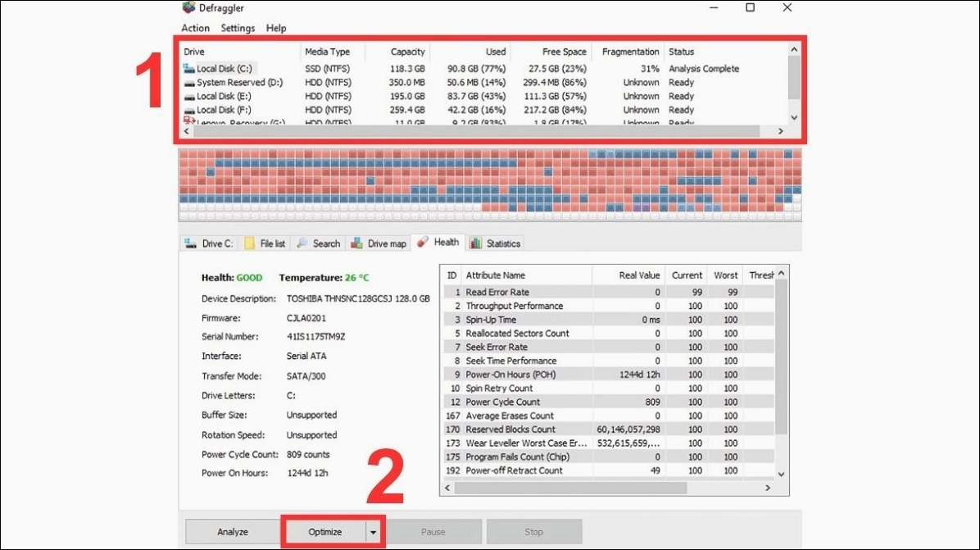Click the Free Space column header
This screenshot has width=980, height=550.
coord(551,52)
